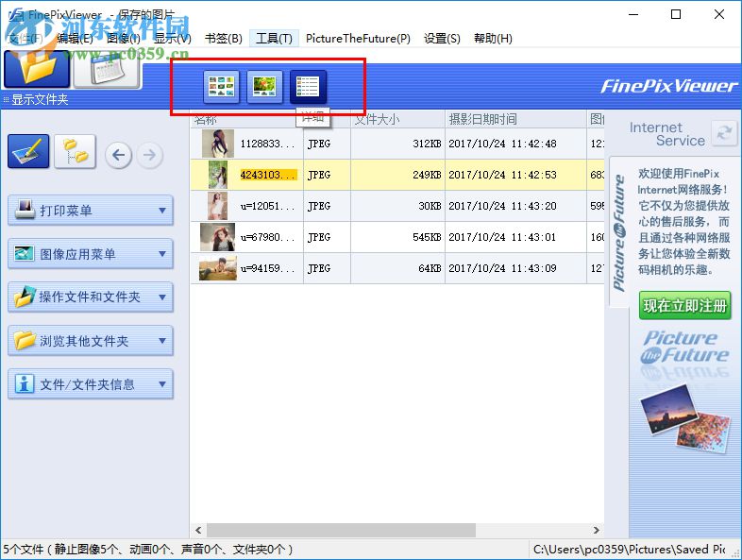Go back with the left arrow button

coord(118,155)
